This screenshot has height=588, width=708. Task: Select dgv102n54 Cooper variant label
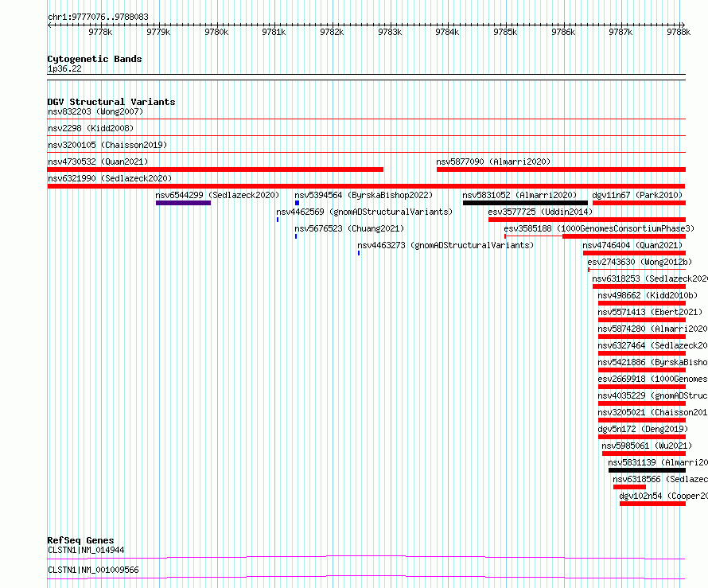point(663,496)
